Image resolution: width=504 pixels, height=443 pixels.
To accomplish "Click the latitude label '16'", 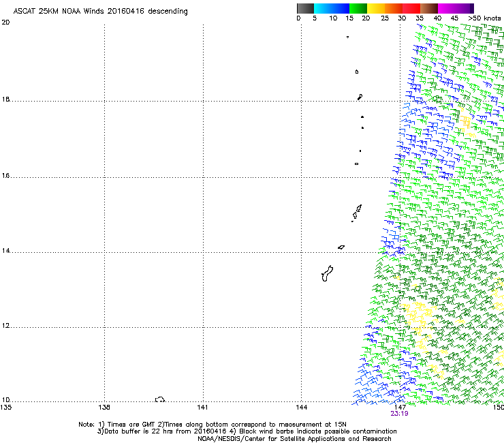I will (x=5, y=176).
